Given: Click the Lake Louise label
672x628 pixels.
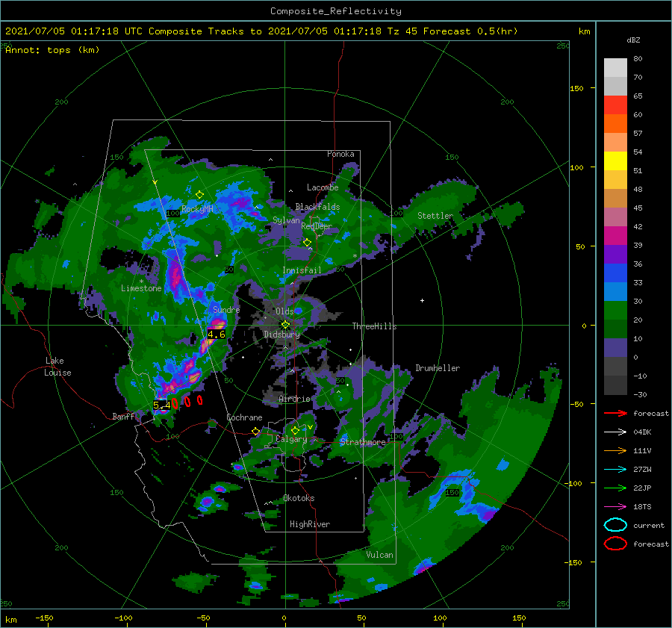Looking at the screenshot, I should (x=58, y=367).
